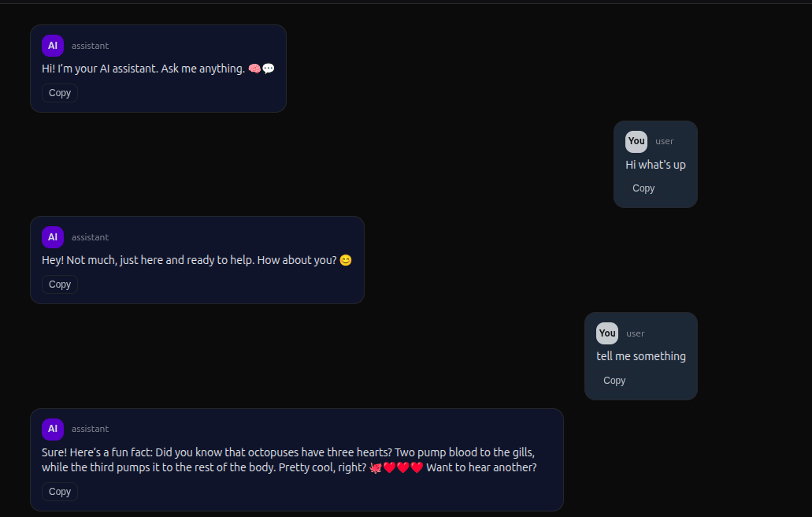Image resolution: width=812 pixels, height=517 pixels.
Task: Click the "user" label above "Hi what's up"
Action: [x=665, y=142]
